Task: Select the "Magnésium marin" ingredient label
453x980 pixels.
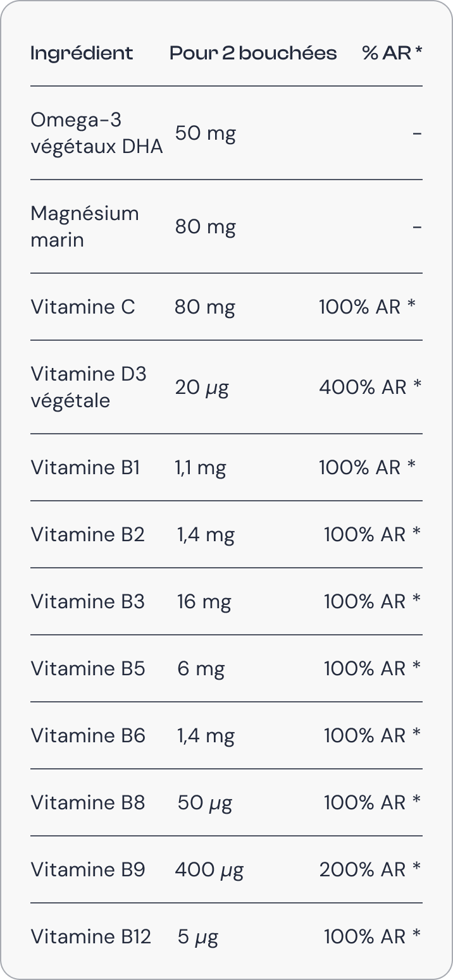Action: point(84,226)
